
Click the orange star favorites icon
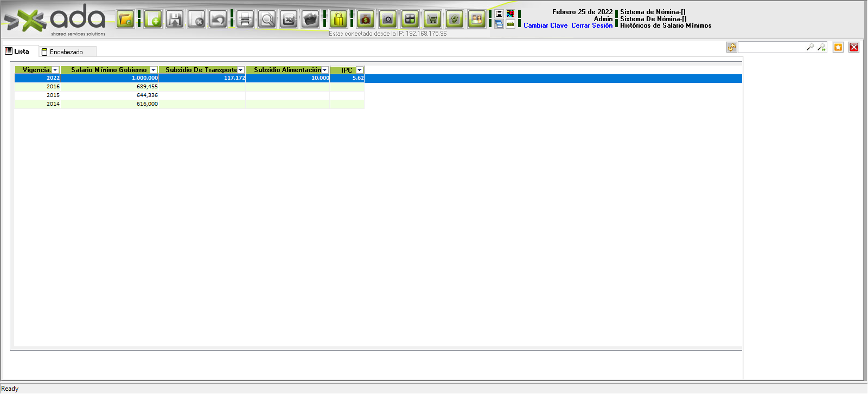click(838, 47)
